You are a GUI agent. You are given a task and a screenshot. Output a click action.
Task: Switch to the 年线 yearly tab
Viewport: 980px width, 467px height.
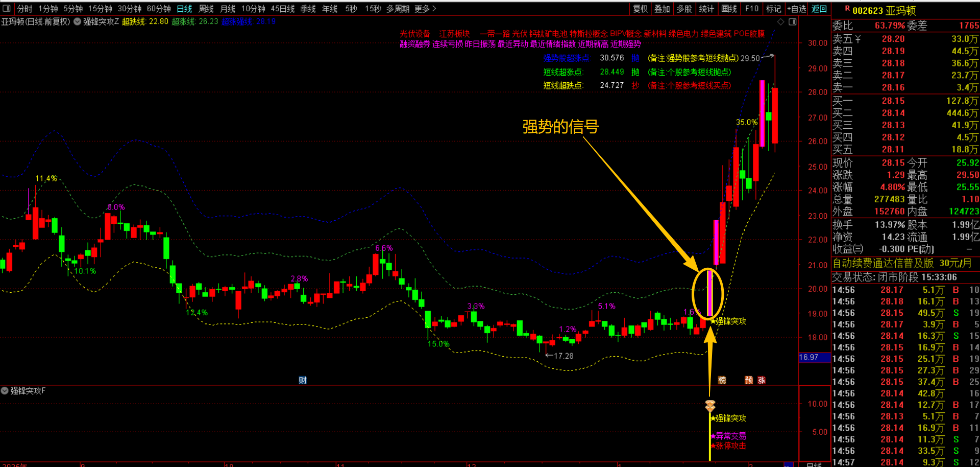pyautogui.click(x=330, y=9)
